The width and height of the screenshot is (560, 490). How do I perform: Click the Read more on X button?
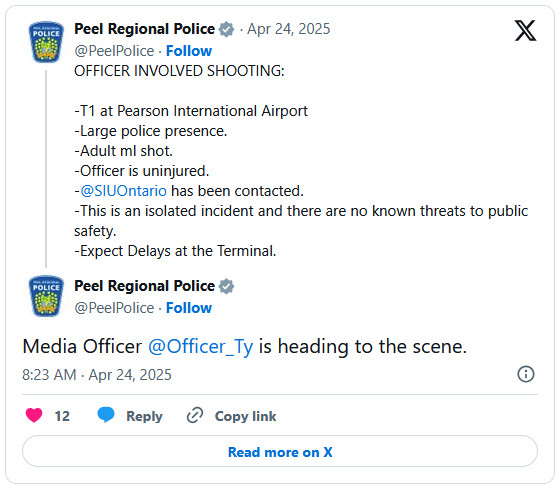click(x=280, y=451)
